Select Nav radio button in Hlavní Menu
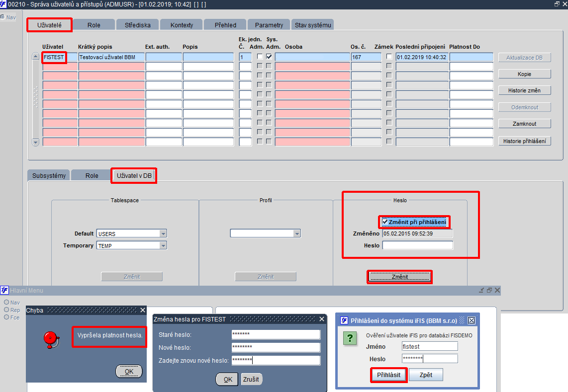The width and height of the screenshot is (568, 392). pyautogui.click(x=6, y=302)
